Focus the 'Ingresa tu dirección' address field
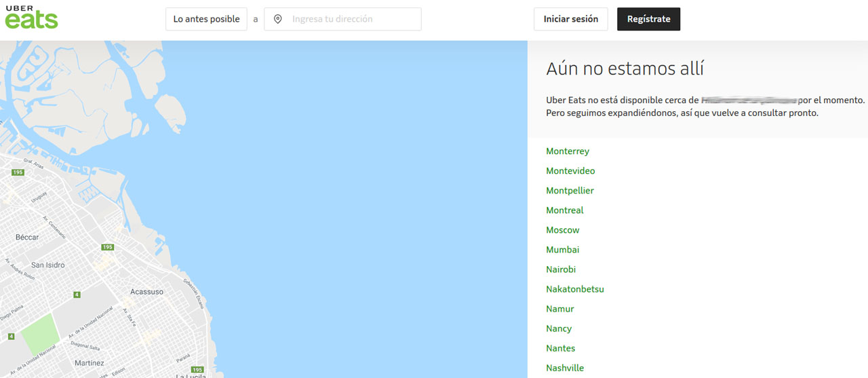 coord(342,19)
